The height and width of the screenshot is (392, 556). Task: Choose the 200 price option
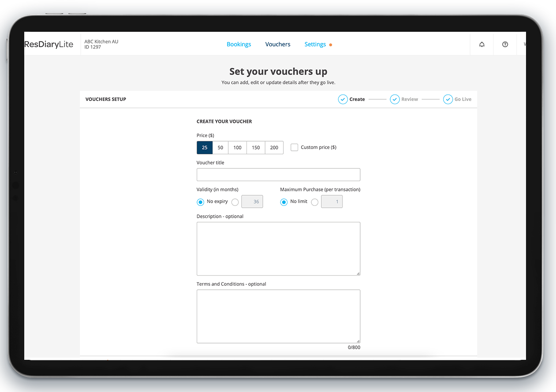pyautogui.click(x=274, y=148)
